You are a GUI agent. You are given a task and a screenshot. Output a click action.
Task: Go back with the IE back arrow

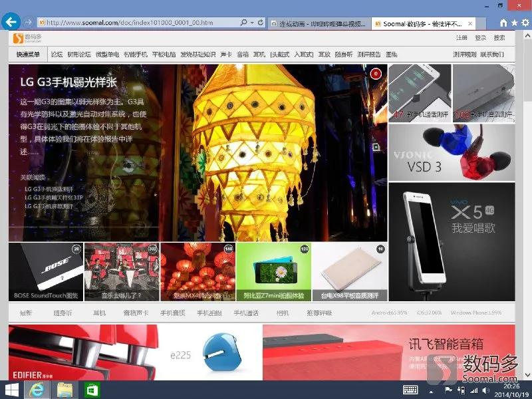[11, 22]
